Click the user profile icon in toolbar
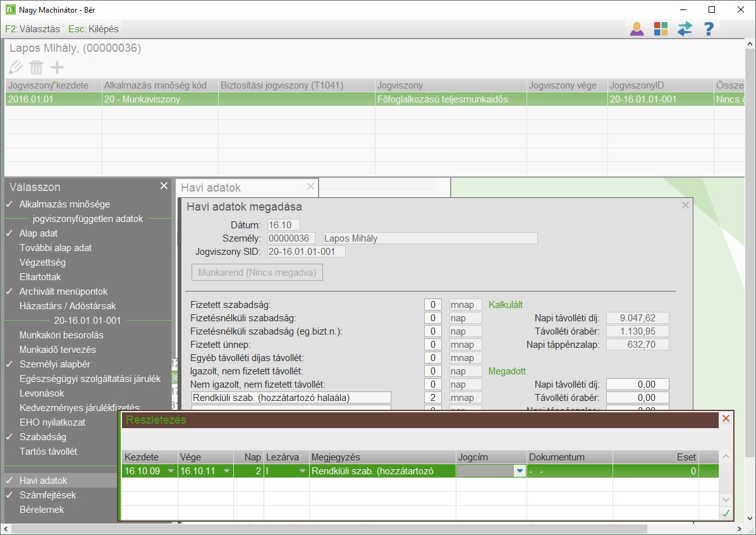This screenshot has height=535, width=756. 637,28
